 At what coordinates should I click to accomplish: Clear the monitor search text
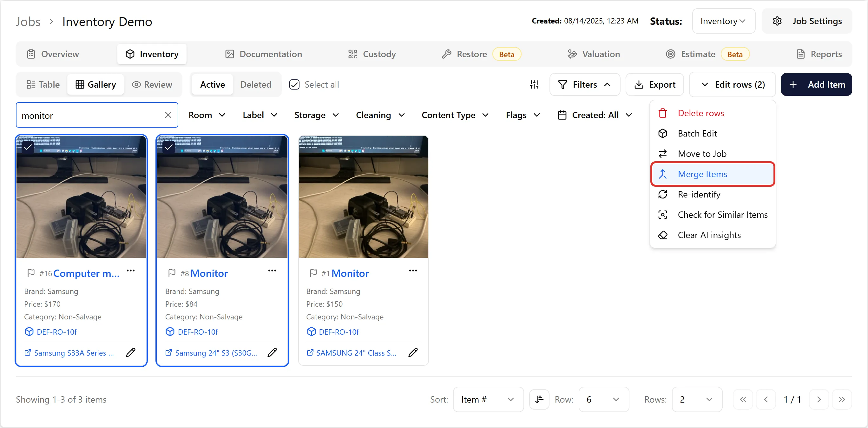[x=168, y=115]
